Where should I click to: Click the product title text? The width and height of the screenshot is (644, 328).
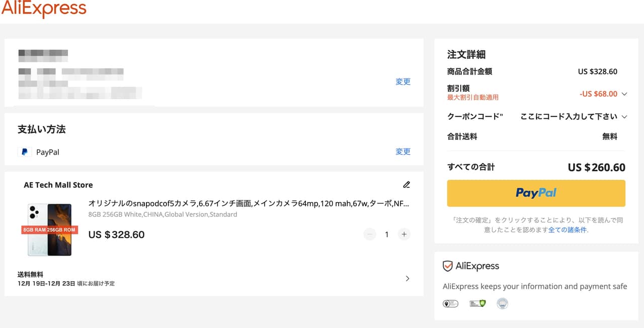(249, 204)
